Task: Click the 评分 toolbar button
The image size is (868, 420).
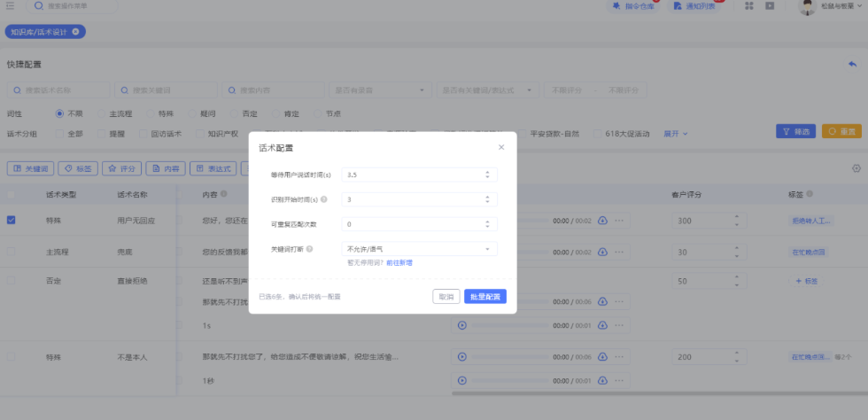Action: [122, 168]
